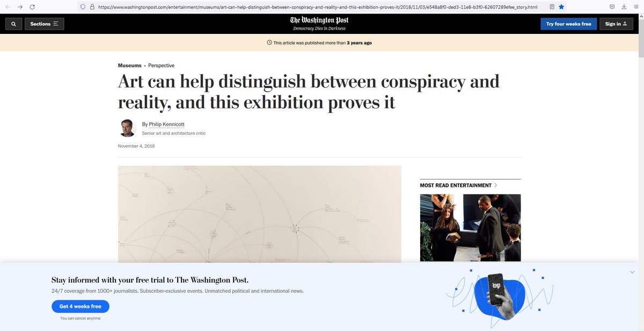Open the site search magnifier button

click(13, 24)
